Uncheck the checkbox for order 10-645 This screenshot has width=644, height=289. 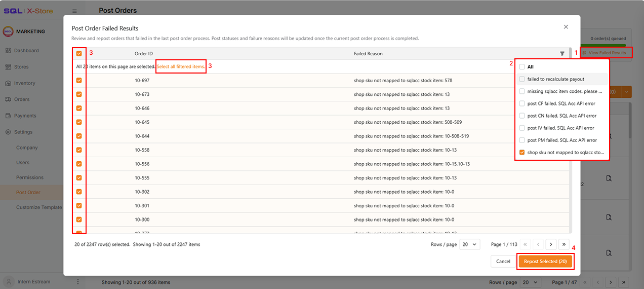[x=79, y=122]
